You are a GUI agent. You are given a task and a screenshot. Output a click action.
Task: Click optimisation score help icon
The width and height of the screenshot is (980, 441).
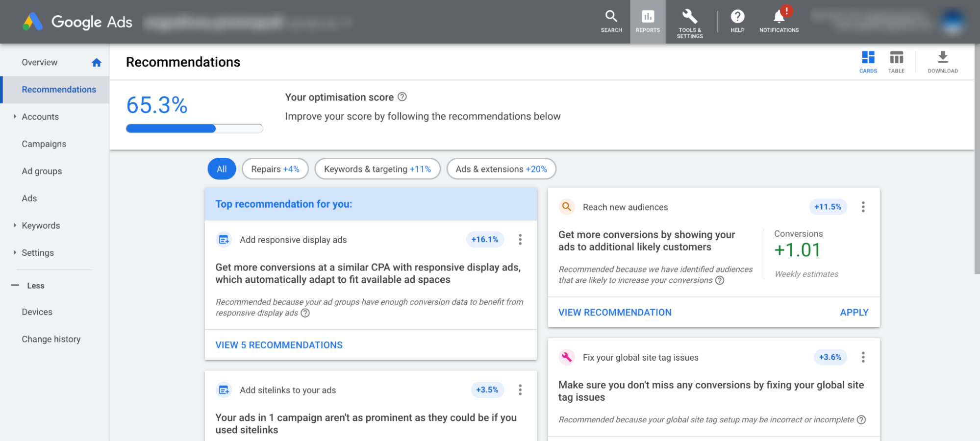coord(402,97)
